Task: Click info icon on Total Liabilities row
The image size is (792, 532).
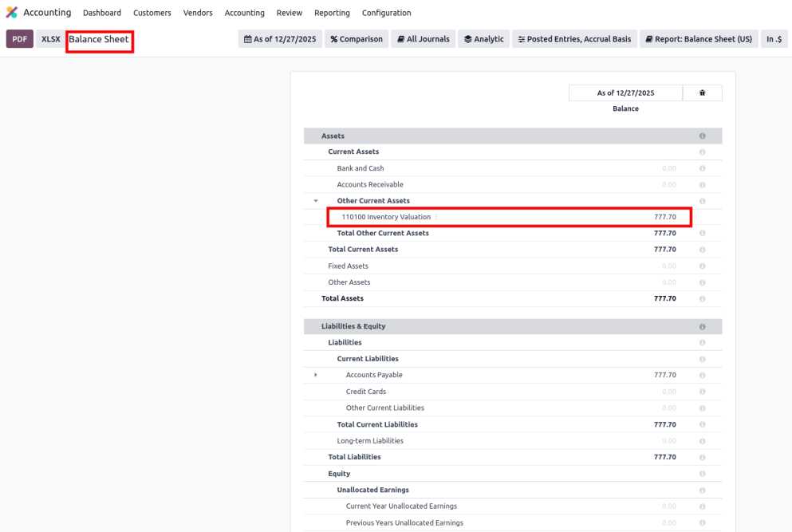Action: 702,458
